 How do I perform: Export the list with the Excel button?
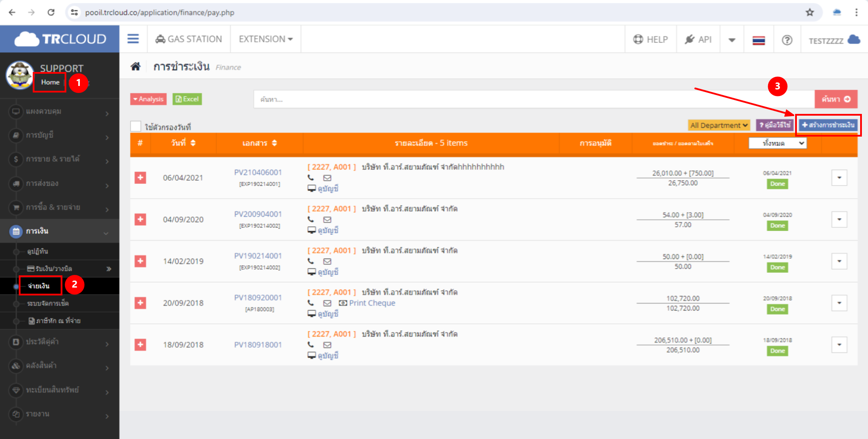click(x=187, y=99)
